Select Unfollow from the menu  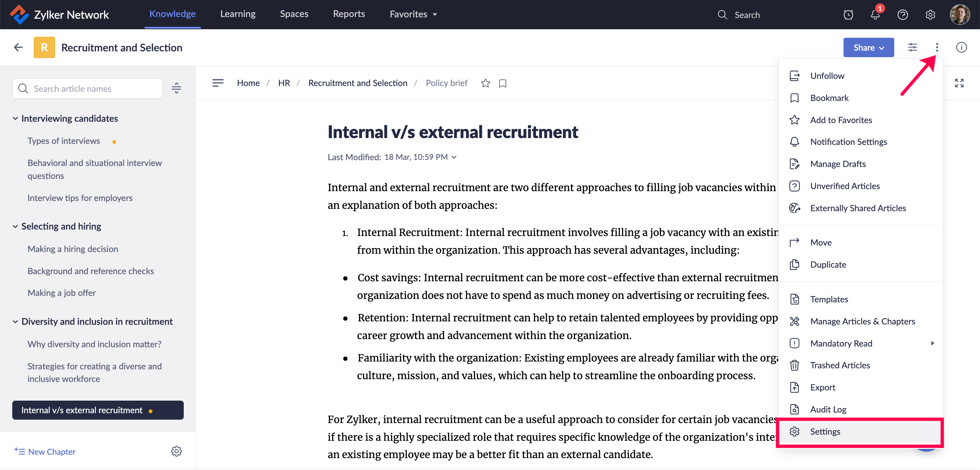[827, 76]
